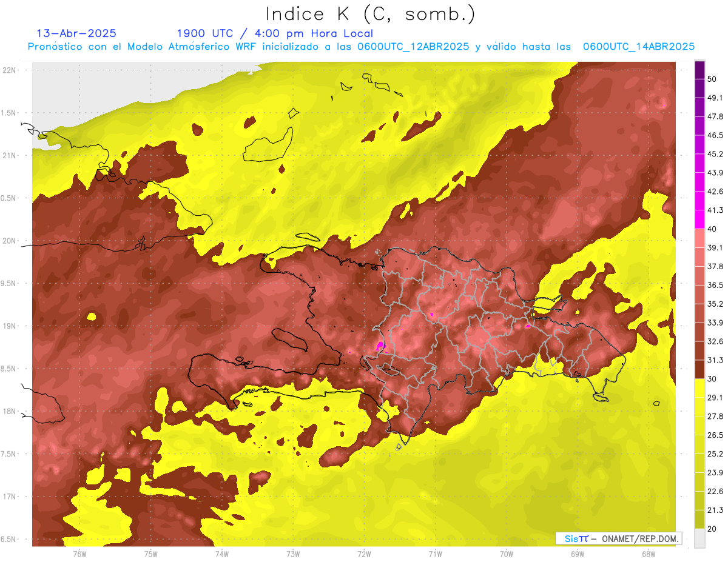This screenshot has height=562, width=728.
Task: Click the "27.8" legend value
Action: [x=715, y=416]
